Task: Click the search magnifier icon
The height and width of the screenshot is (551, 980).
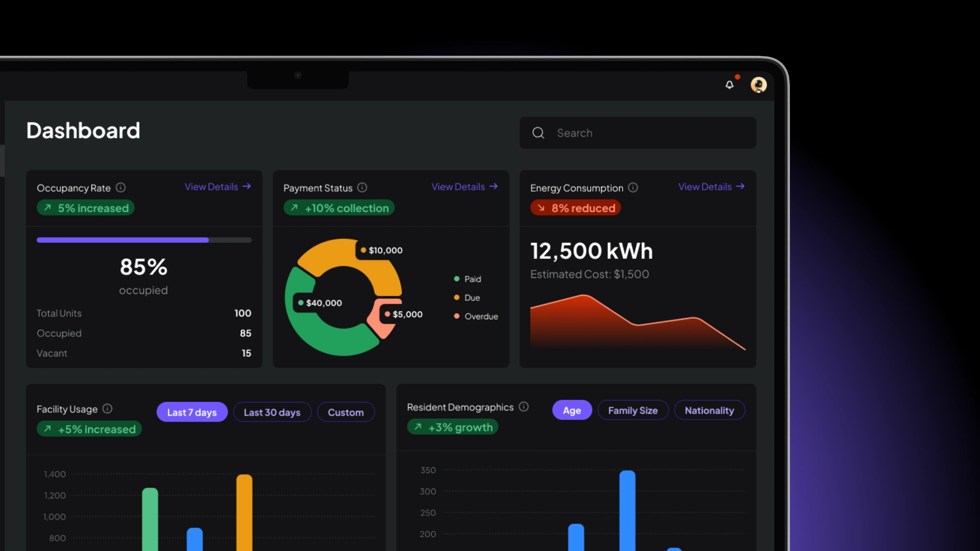Action: point(538,133)
